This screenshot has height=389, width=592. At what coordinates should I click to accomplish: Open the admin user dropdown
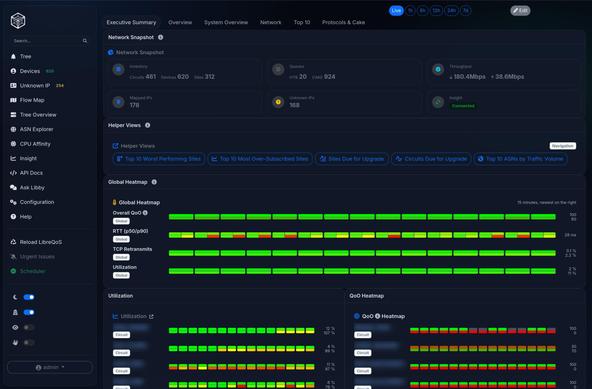pyautogui.click(x=50, y=367)
